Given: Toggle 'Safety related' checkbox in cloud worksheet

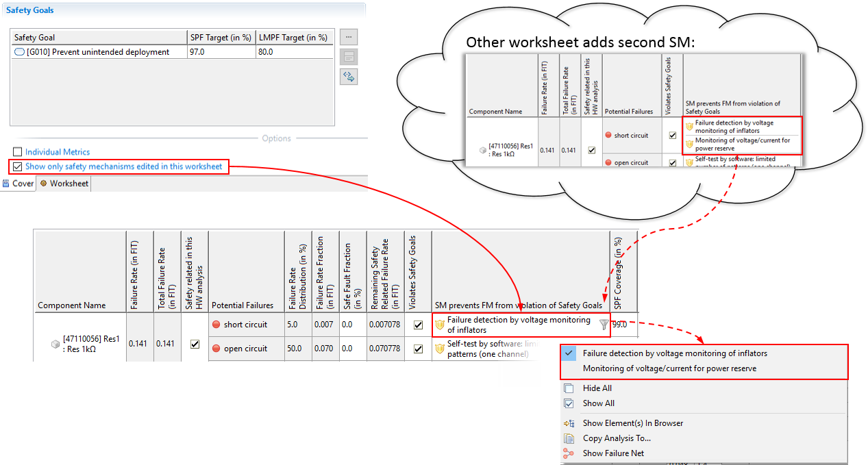Looking at the screenshot, I should pos(591,150).
